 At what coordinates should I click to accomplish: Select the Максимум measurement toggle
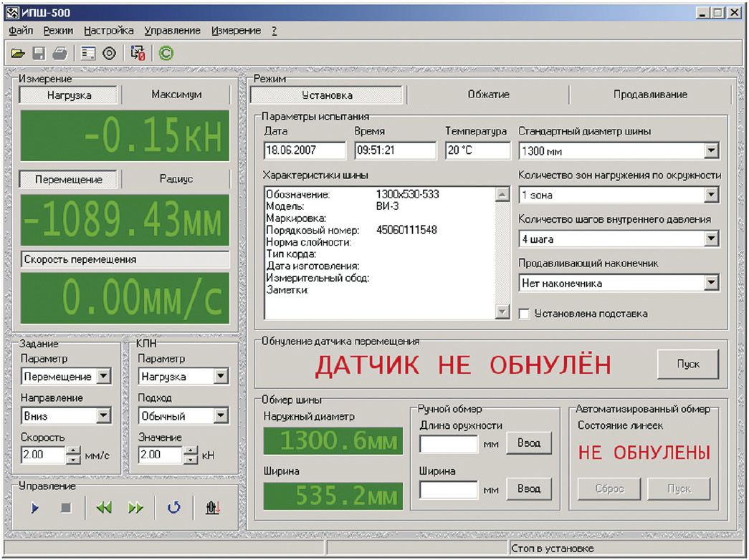click(176, 95)
